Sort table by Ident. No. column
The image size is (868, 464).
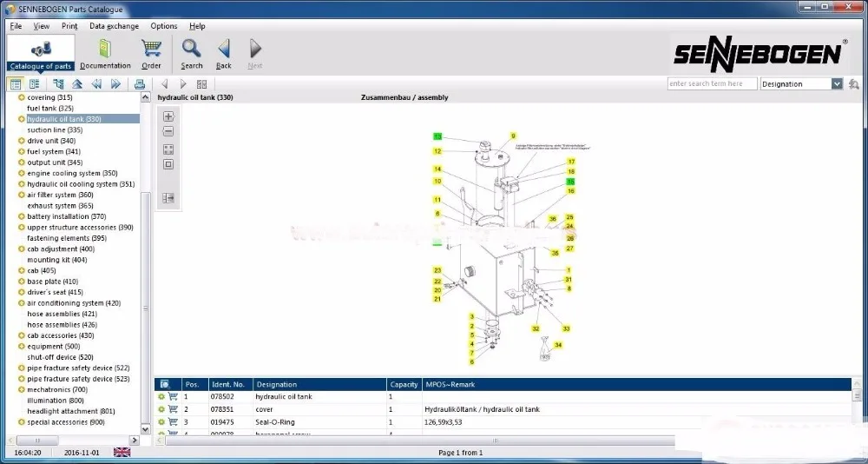click(x=230, y=384)
